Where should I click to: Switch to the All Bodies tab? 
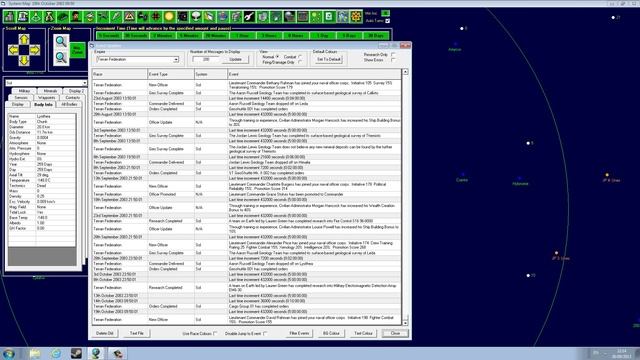click(69, 104)
